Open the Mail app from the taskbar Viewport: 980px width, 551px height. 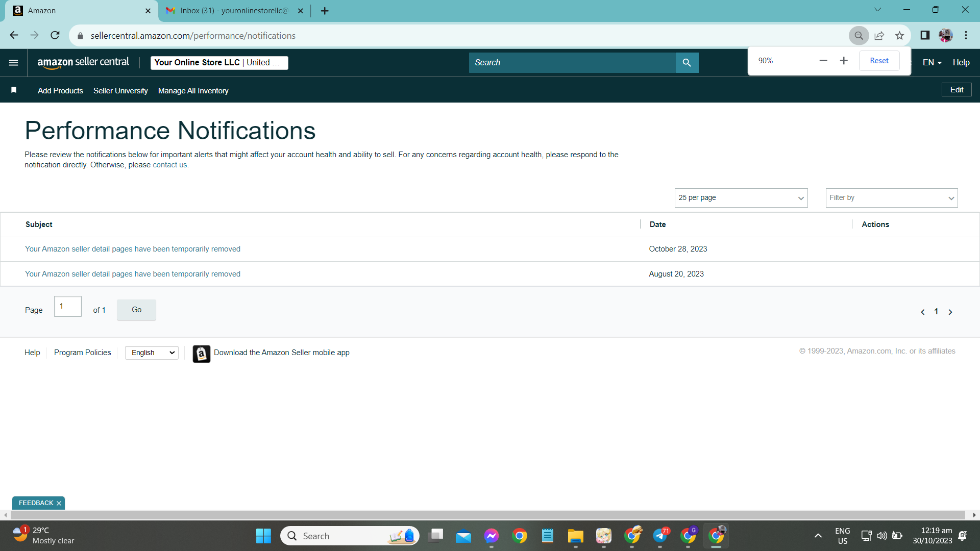[463, 536]
